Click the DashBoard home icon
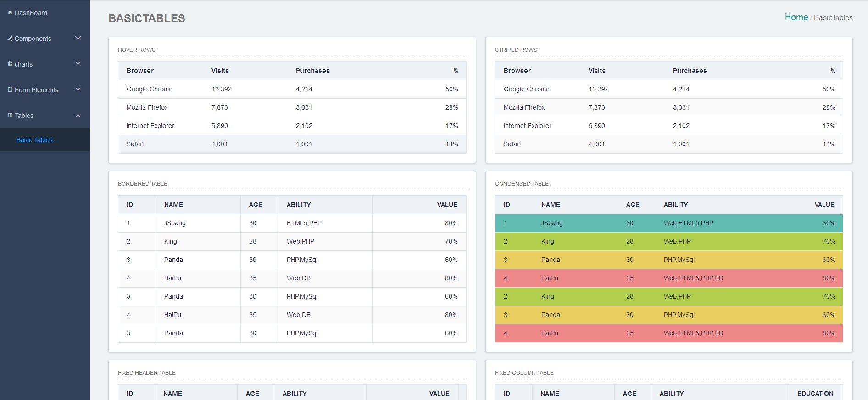Viewport: 868px width, 400px height. pyautogui.click(x=10, y=12)
